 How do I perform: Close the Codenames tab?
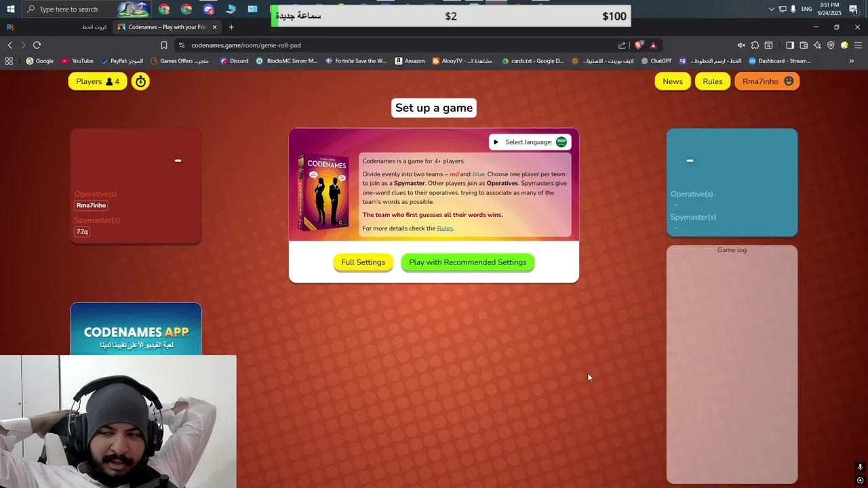point(215,27)
